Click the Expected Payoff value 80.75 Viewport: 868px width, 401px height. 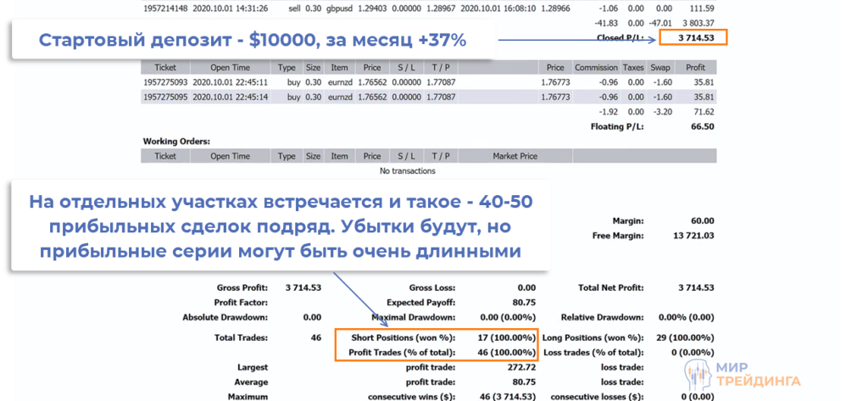520,302
